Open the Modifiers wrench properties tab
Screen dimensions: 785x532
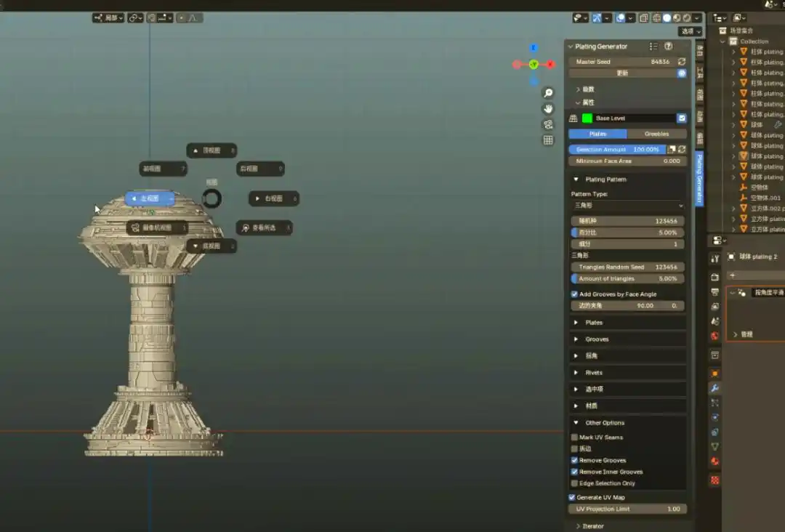[714, 389]
